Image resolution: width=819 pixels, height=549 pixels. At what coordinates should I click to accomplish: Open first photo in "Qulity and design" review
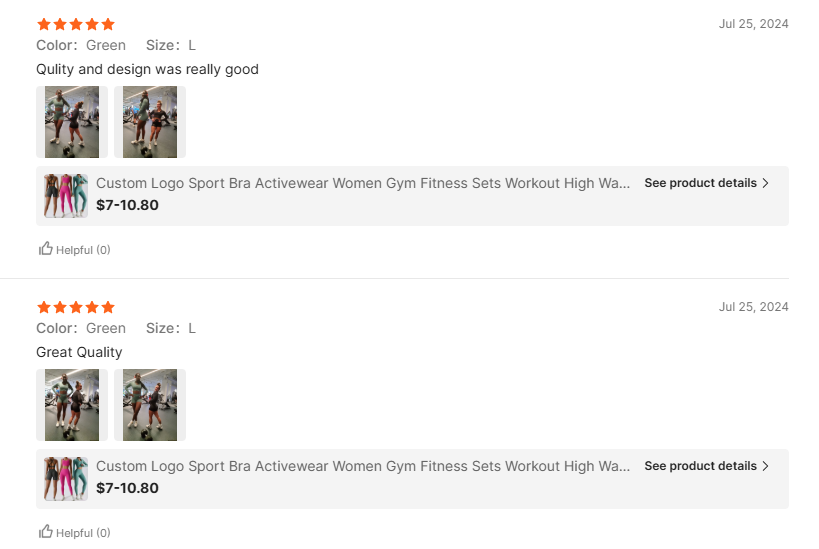point(72,122)
